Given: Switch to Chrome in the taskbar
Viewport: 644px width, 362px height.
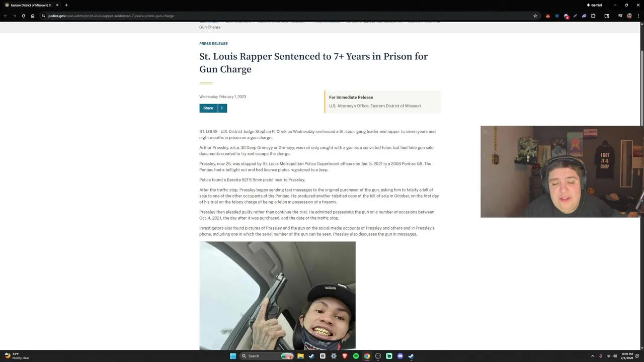Looking at the screenshot, I should (x=367, y=356).
